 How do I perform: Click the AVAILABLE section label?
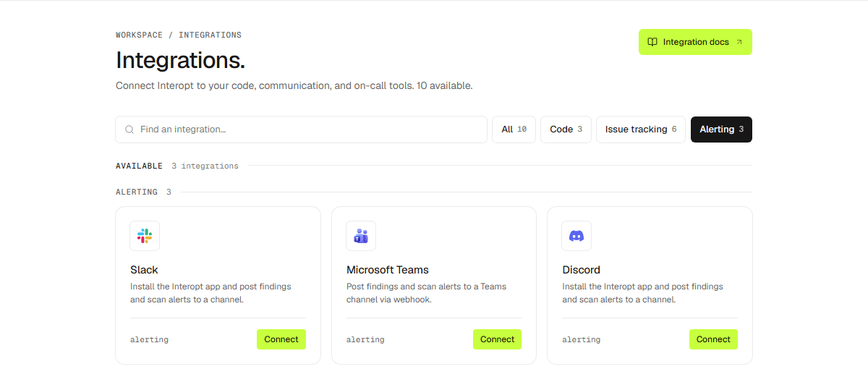point(139,166)
